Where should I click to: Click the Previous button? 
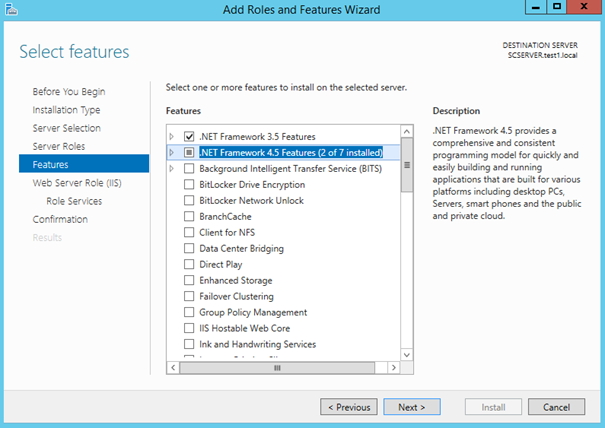[349, 407]
